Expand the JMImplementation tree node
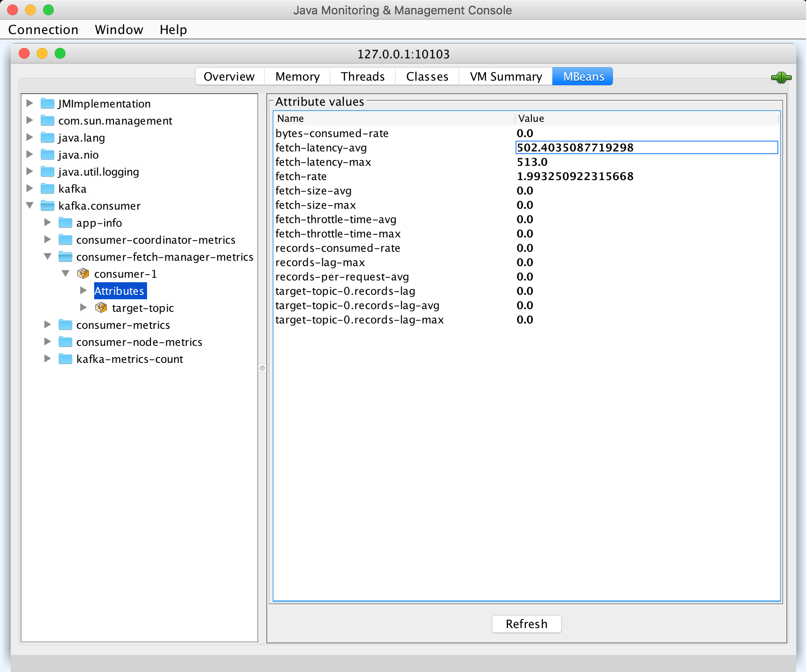807x672 pixels. tap(30, 103)
